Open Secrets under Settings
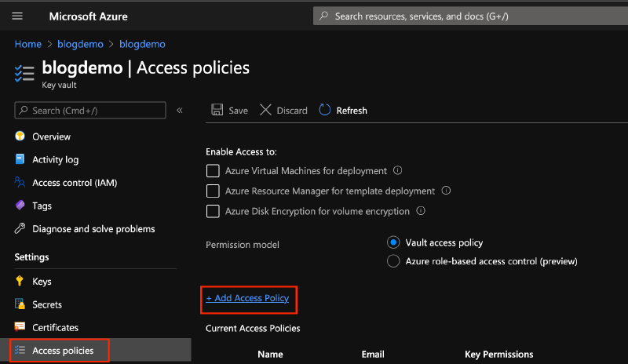 coord(47,304)
